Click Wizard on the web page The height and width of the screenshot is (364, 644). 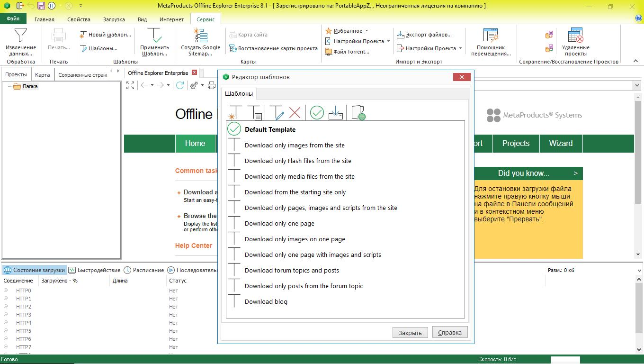point(561,144)
